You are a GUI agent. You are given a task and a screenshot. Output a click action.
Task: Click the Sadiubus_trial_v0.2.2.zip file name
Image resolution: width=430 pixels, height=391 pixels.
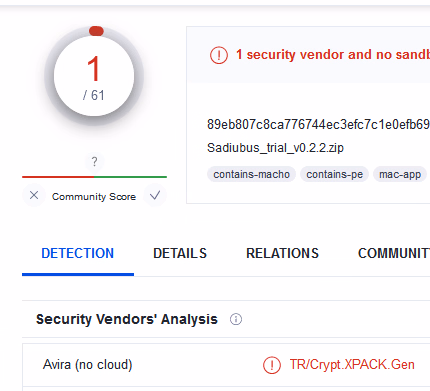pyautogui.click(x=275, y=148)
